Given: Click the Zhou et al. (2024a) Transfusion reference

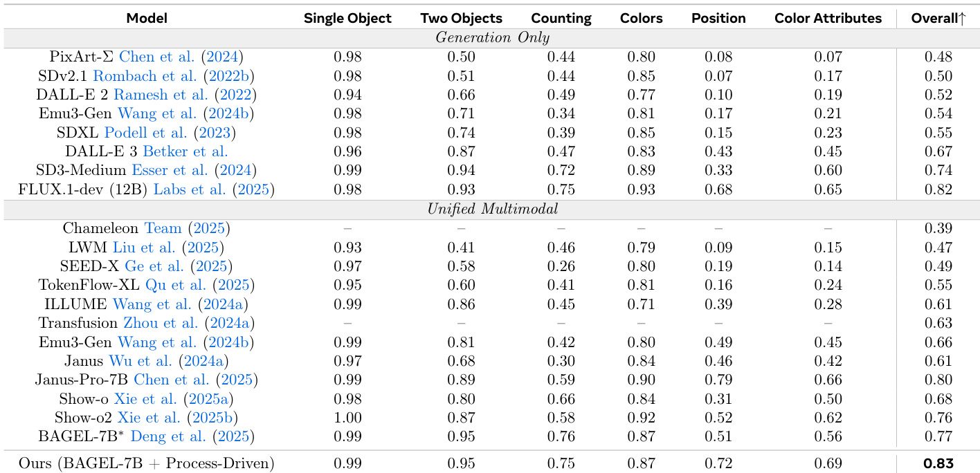Looking at the screenshot, I should coord(188,323).
